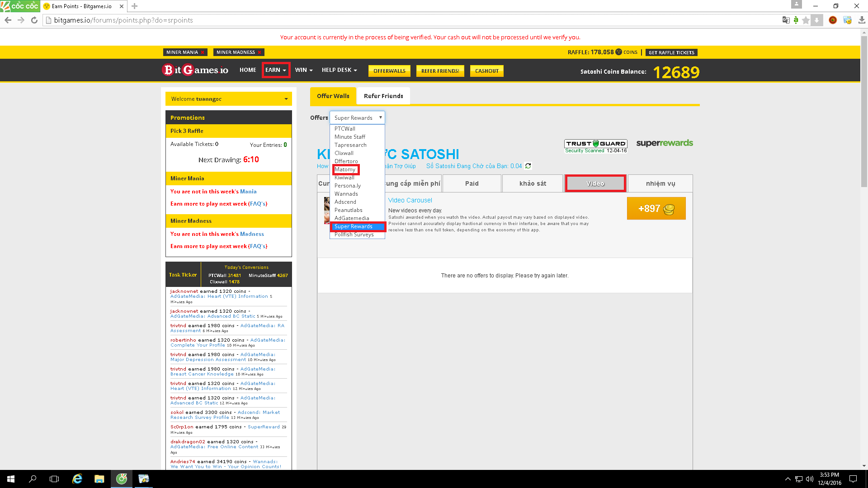
Task: Click the GET RAFFLE TICKETS button
Action: 671,52
